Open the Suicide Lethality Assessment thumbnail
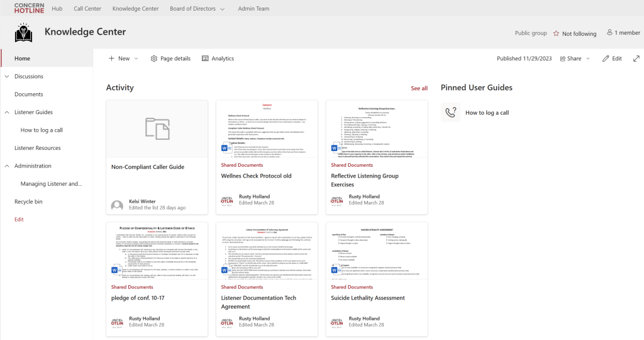 point(377,251)
